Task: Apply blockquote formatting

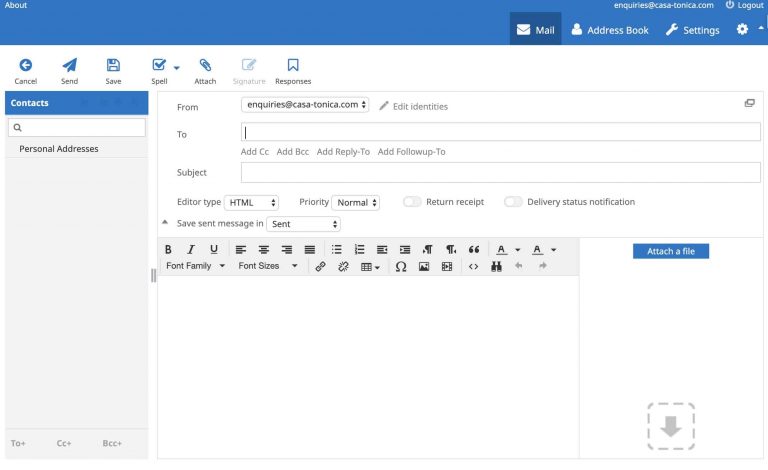Action: click(474, 250)
